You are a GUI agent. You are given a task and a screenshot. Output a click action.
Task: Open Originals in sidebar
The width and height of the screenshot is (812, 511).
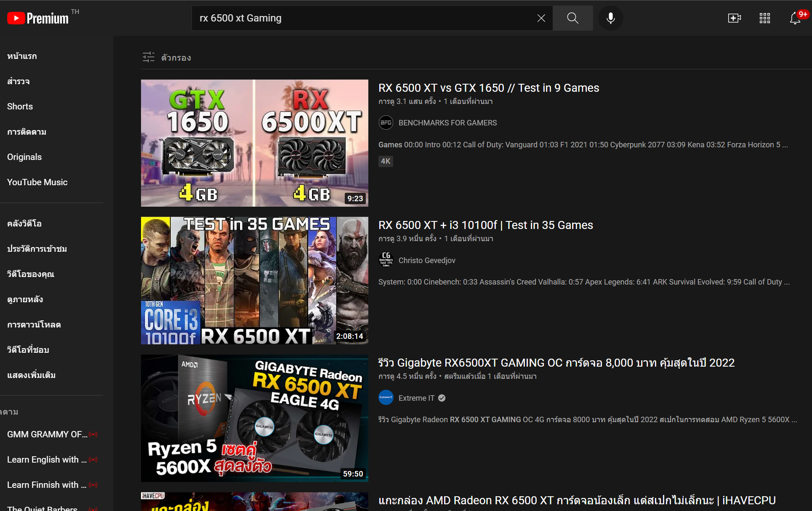[x=24, y=157]
